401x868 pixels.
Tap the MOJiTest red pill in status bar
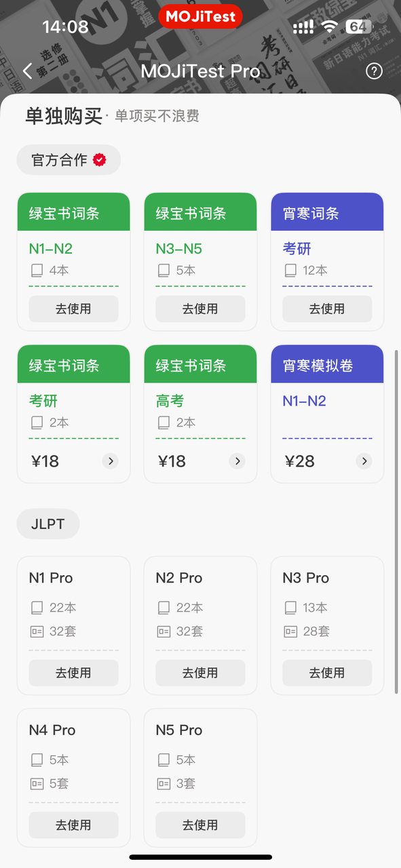coord(200,17)
